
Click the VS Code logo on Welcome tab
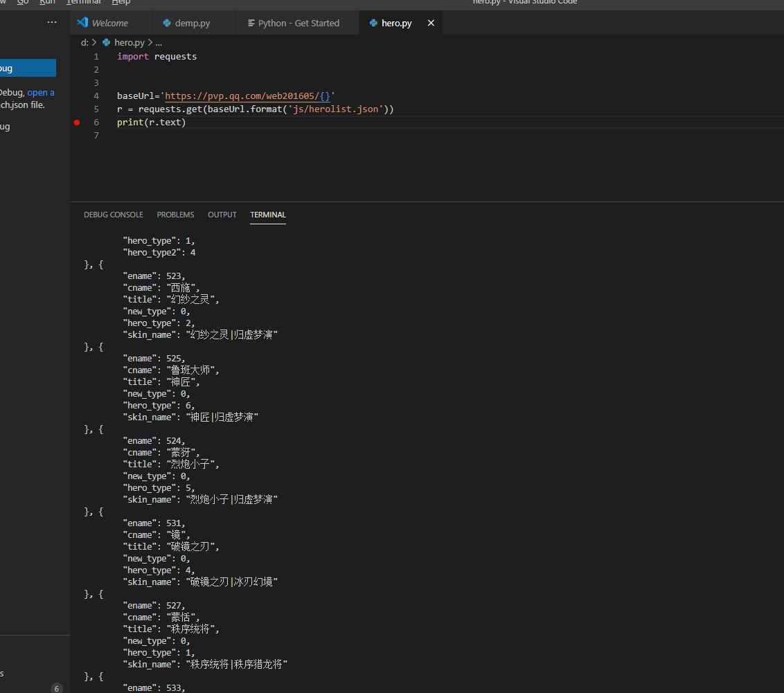[x=82, y=22]
